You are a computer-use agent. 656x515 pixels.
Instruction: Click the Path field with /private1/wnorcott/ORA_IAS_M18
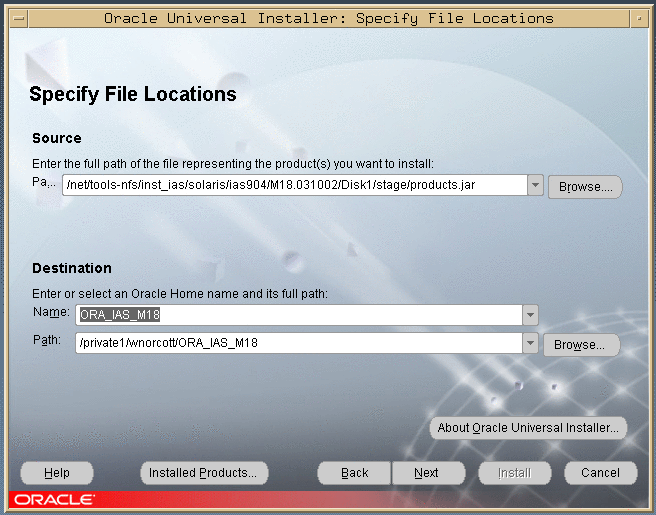(299, 343)
